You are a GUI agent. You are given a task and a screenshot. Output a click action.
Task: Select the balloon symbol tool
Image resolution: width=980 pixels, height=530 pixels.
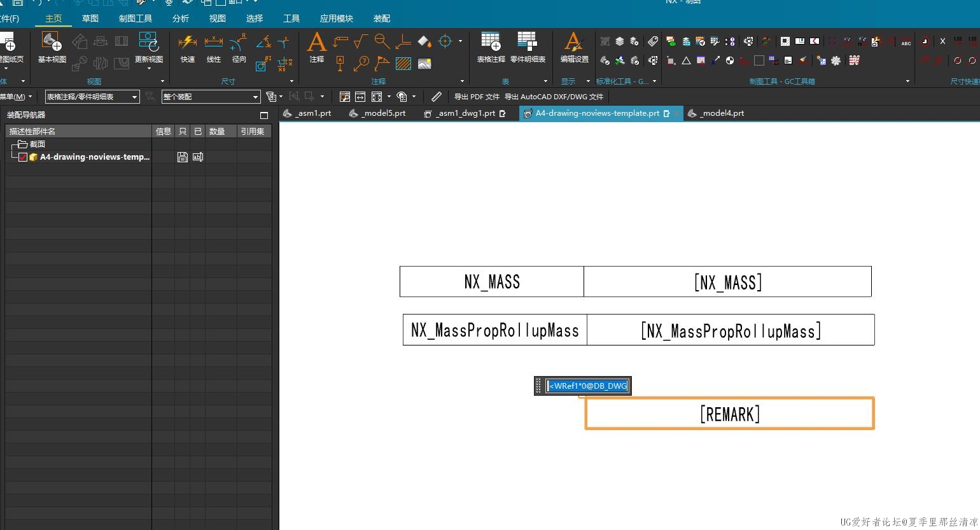pyautogui.click(x=361, y=63)
